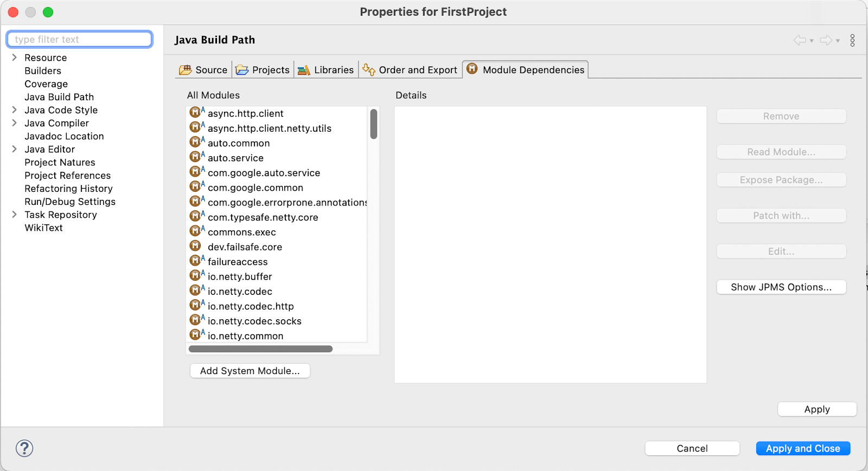Focus the type filter text field
868x471 pixels.
(80, 39)
